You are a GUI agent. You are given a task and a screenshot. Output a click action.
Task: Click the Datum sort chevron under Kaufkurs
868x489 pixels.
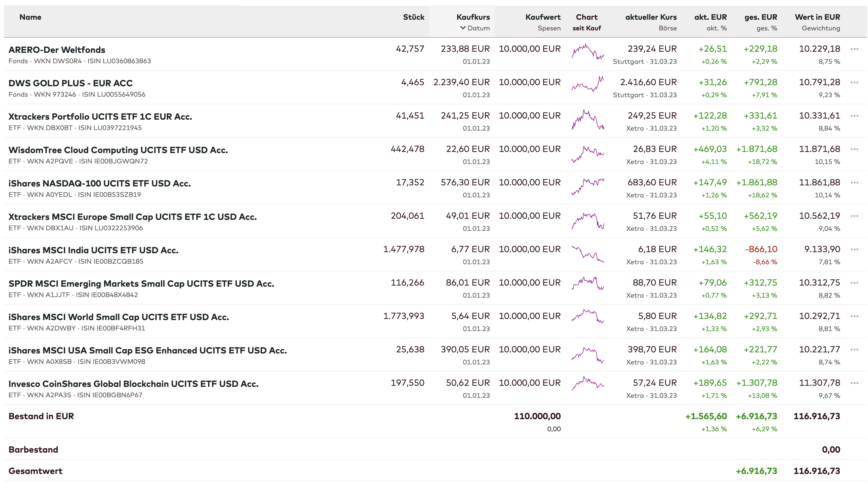point(463,28)
